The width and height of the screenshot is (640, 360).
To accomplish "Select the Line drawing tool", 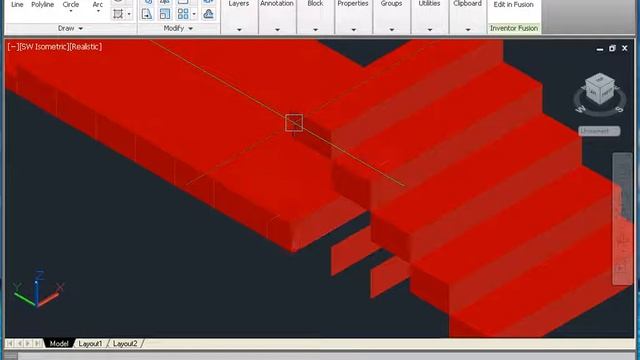I will tap(17, 4).
